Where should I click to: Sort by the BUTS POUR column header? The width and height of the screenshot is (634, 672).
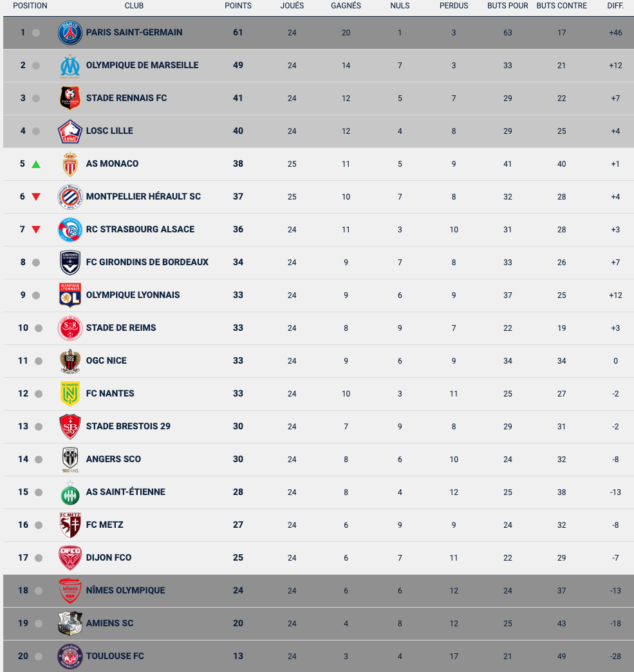tap(508, 6)
